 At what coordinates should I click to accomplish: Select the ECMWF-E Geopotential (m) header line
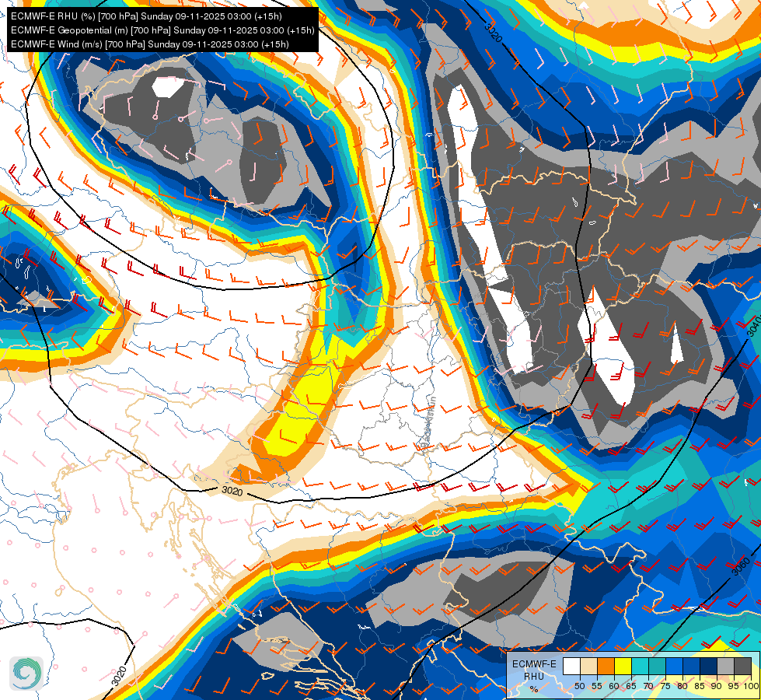[x=162, y=30]
